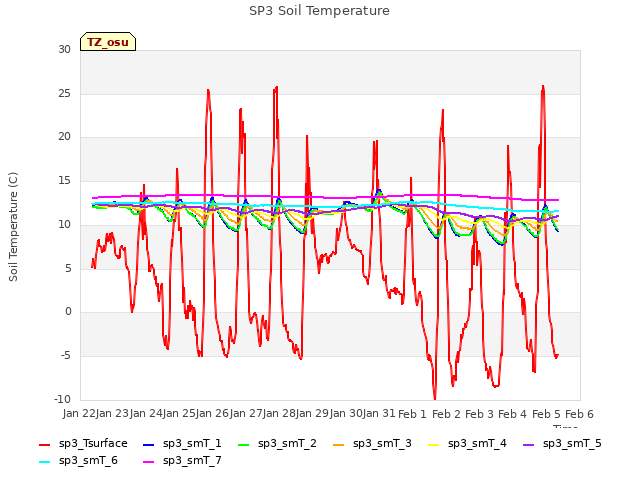Click the Jan 28 x-axis tick label
This screenshot has height=480, width=640.
coord(279,414)
